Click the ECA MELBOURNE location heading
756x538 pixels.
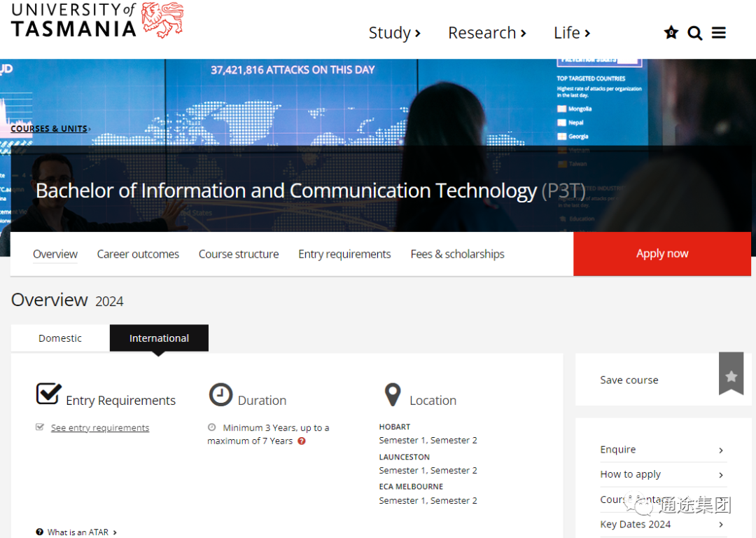tap(411, 486)
